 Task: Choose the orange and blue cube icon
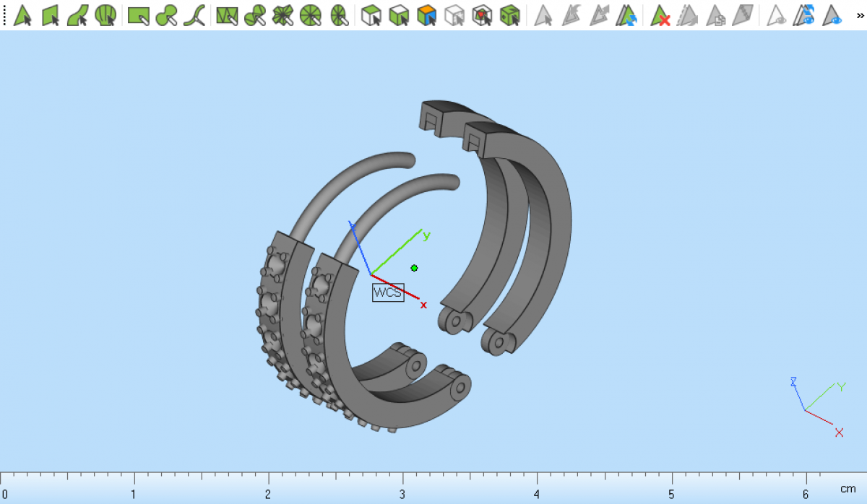coord(427,15)
